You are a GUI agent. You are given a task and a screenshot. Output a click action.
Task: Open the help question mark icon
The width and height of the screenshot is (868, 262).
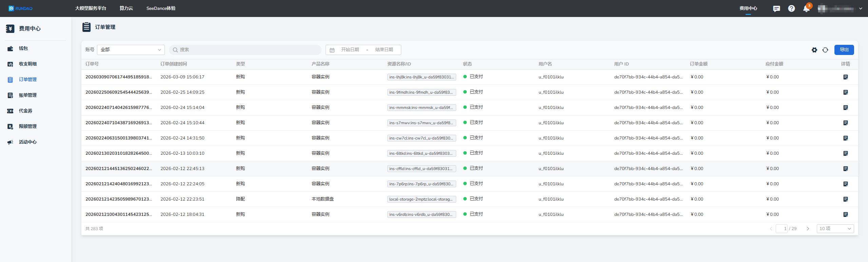pyautogui.click(x=791, y=8)
